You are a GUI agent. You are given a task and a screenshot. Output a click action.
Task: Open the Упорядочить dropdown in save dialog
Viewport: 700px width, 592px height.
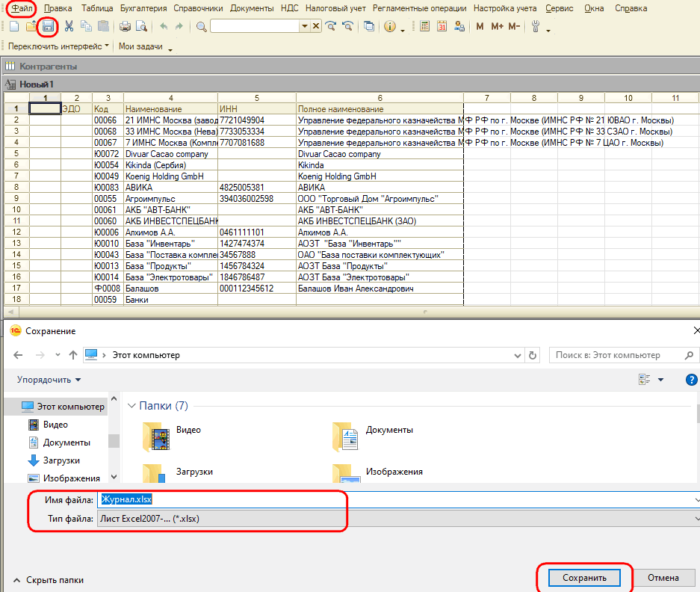(x=49, y=380)
